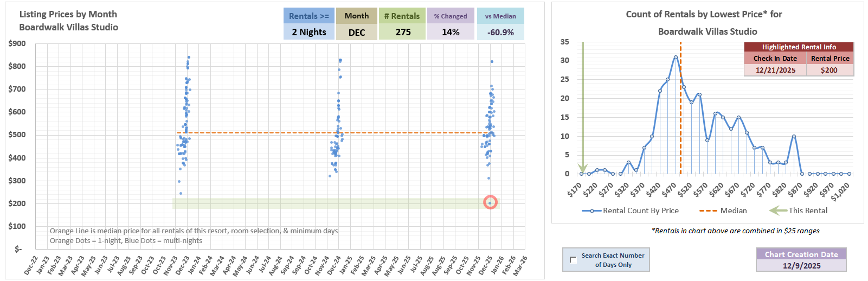Click the green highlighted $200 band in scatter chart
Viewport: 868px width, 281px height.
click(x=325, y=203)
